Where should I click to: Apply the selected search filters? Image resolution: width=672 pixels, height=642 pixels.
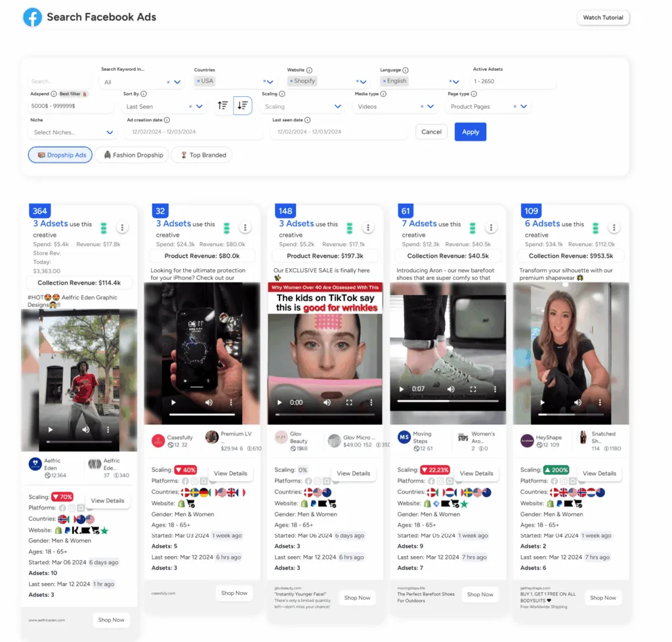pos(471,132)
